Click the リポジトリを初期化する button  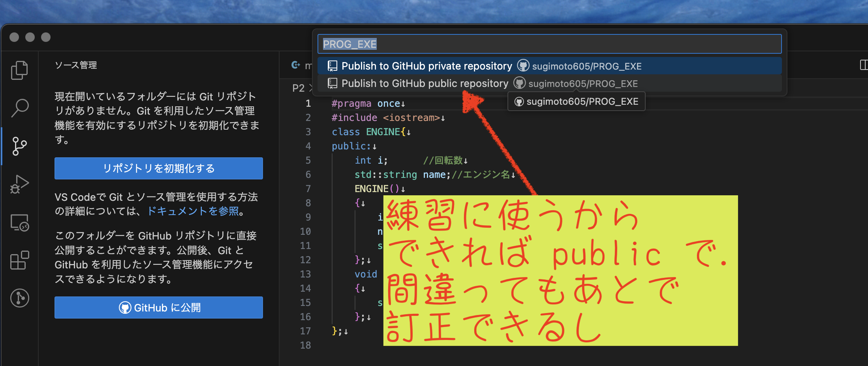coord(159,168)
